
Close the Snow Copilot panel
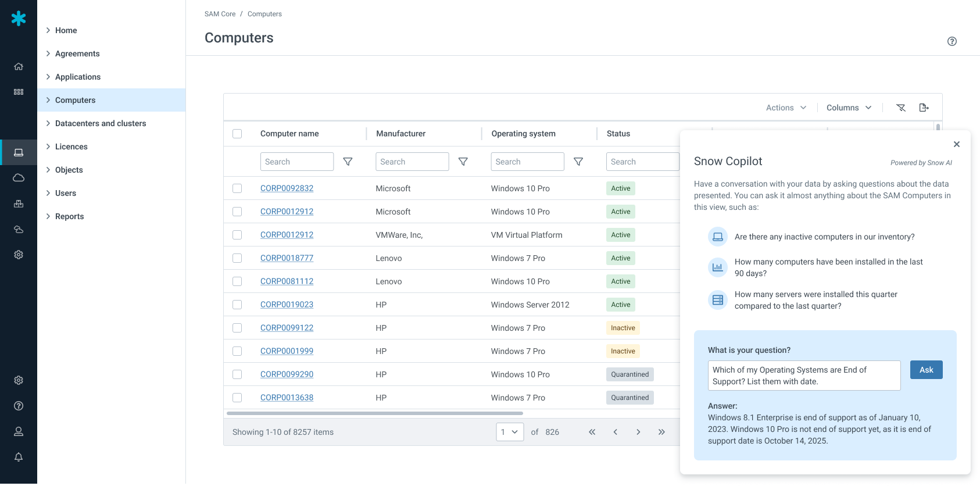pyautogui.click(x=956, y=144)
